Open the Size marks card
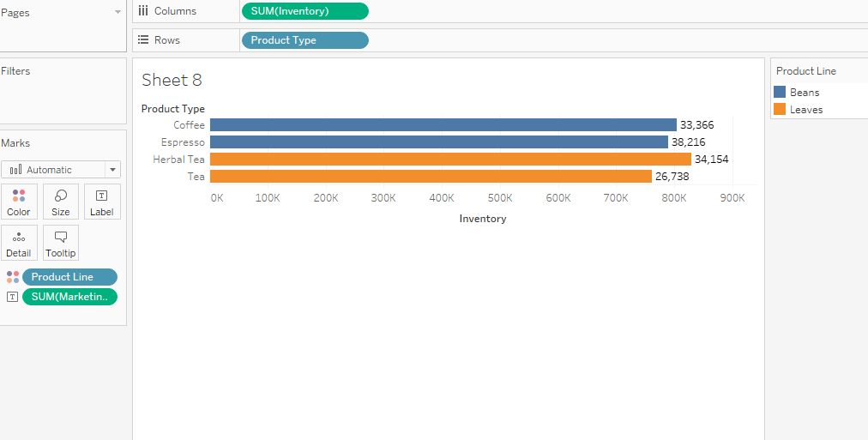Screen dimensions: 868x440 coord(60,202)
